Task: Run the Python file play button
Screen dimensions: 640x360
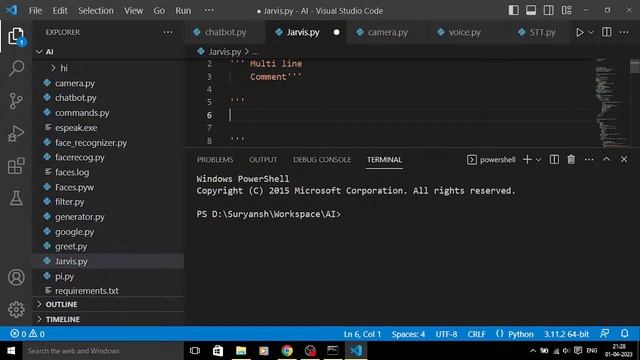Action: point(579,32)
